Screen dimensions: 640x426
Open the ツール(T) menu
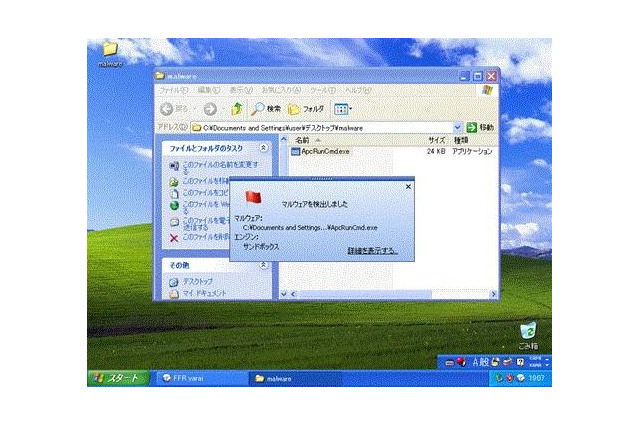coord(323,90)
